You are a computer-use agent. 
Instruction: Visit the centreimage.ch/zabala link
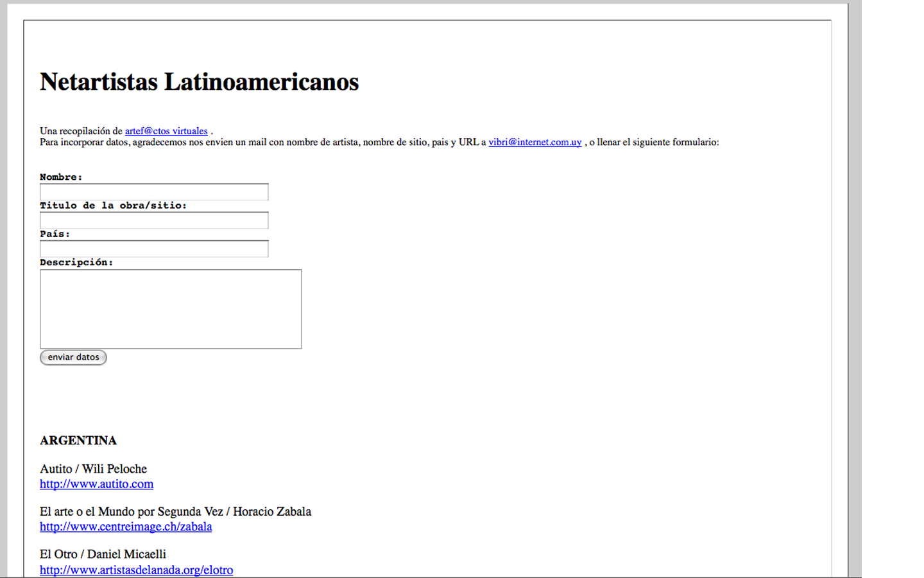click(126, 527)
